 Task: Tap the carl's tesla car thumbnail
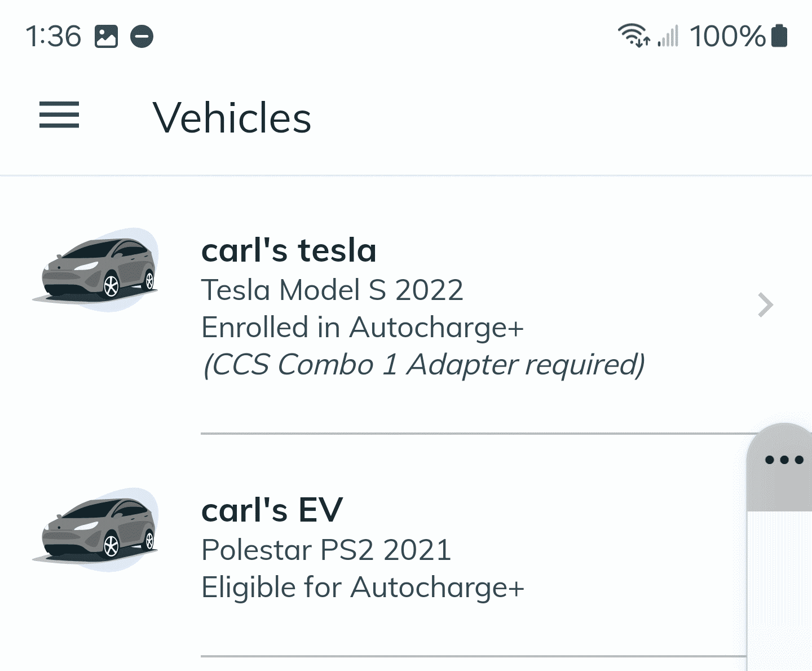coord(95,270)
